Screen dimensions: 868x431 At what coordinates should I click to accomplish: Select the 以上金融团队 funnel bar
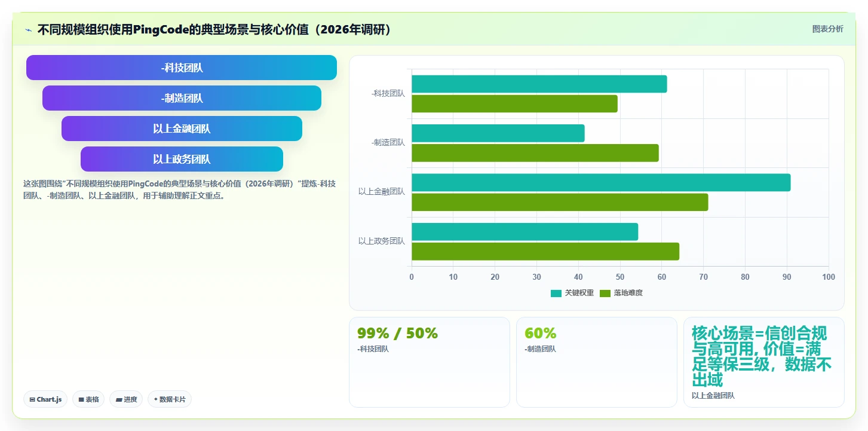pos(182,129)
